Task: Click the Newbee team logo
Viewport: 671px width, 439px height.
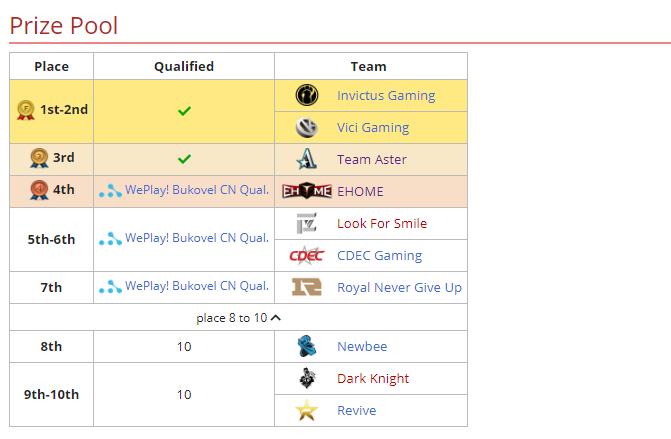Action: pos(307,347)
